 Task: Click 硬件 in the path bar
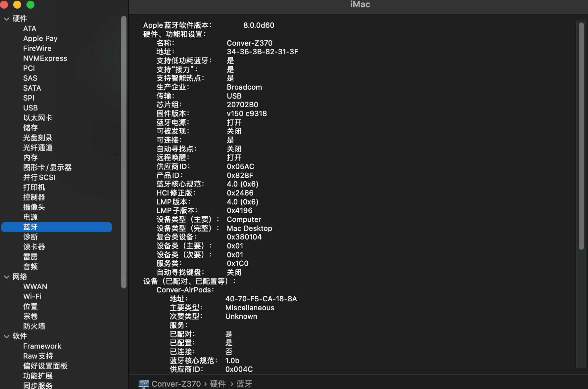(x=218, y=384)
